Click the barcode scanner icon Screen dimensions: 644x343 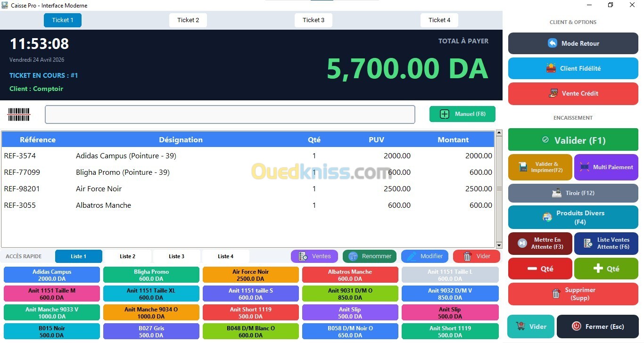coord(19,114)
